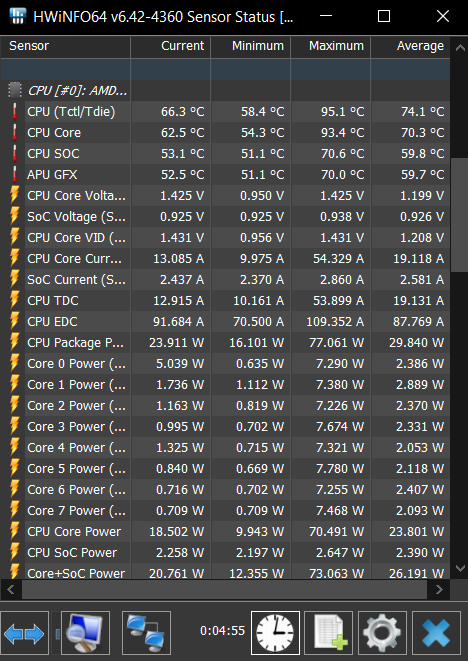Click the 54.329 A maximum current value
This screenshot has width=468, height=661.
pyautogui.click(x=339, y=258)
